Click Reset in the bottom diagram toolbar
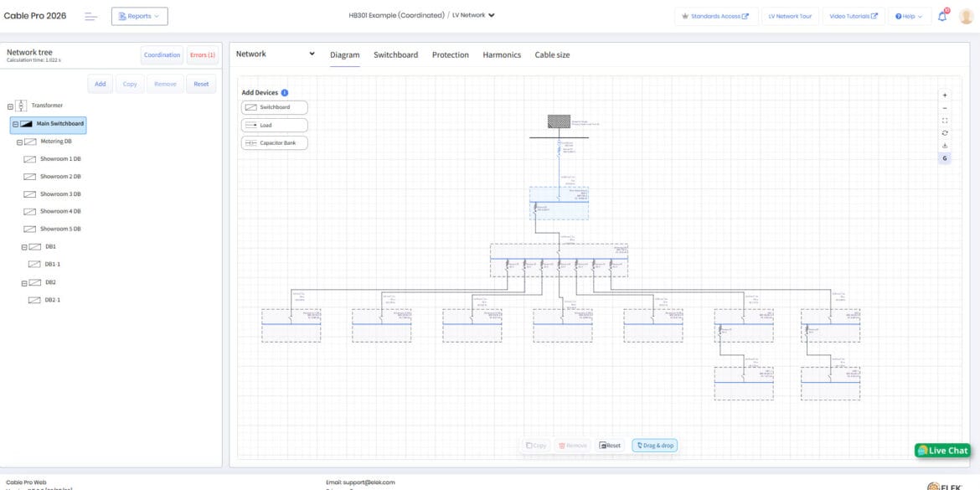The width and height of the screenshot is (980, 490). coord(610,446)
